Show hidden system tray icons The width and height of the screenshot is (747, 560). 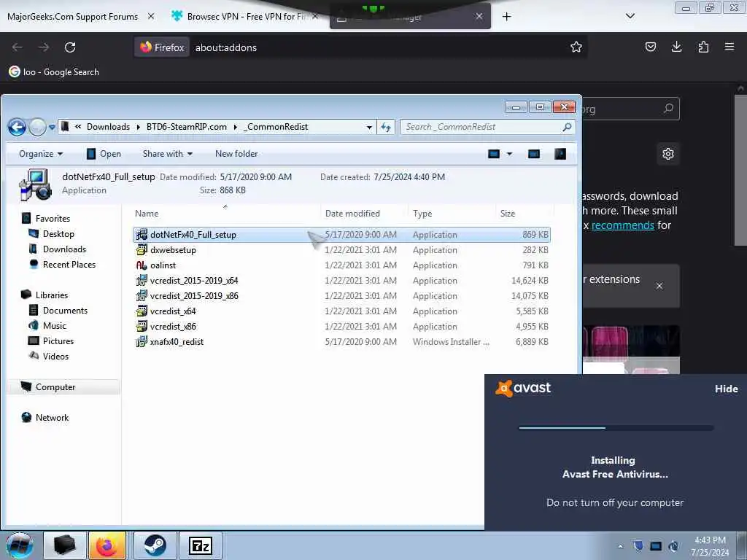click(620, 547)
